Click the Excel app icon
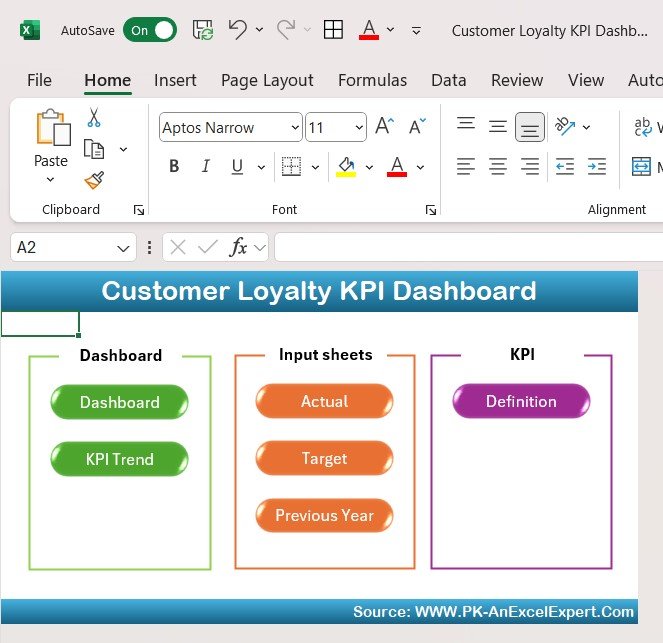Viewport: 663px width, 643px height. 30,30
